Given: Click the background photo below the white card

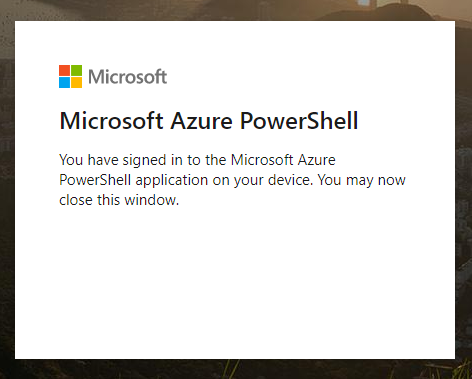Looking at the screenshot, I should coord(233,369).
